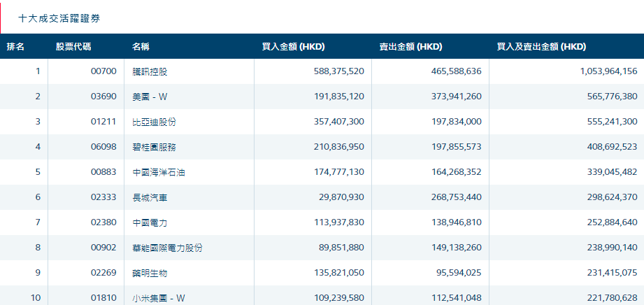Select stock code 01810
The image size is (644, 305).
coord(103,297)
